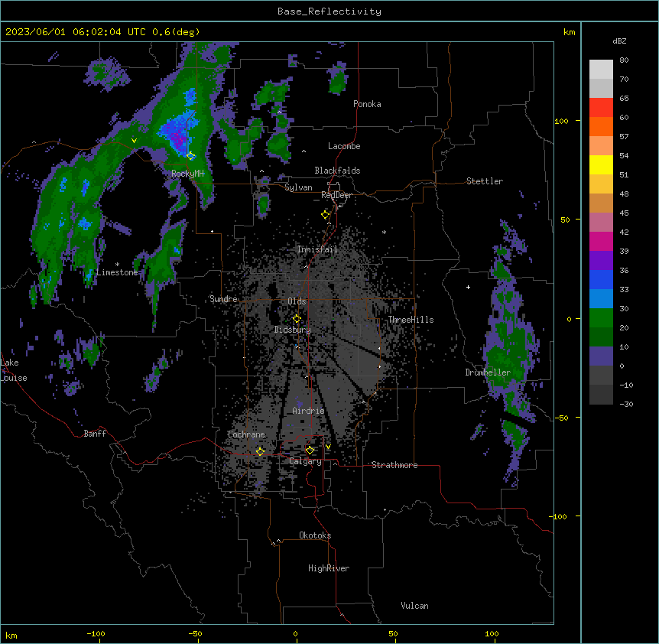This screenshot has height=644, width=659.
Task: Click the white caret marker west of Ponoka
Action: point(280,112)
